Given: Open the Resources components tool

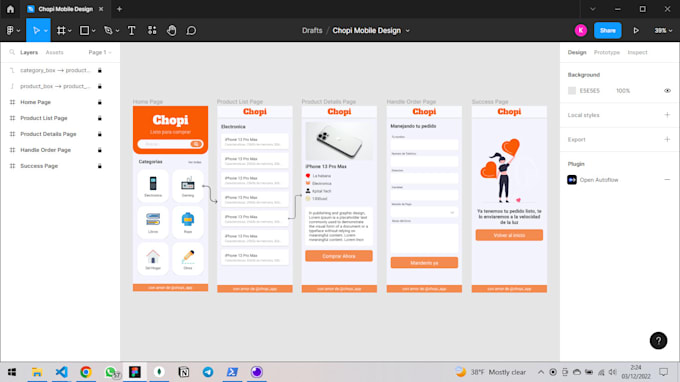Looking at the screenshot, I should (x=152, y=30).
